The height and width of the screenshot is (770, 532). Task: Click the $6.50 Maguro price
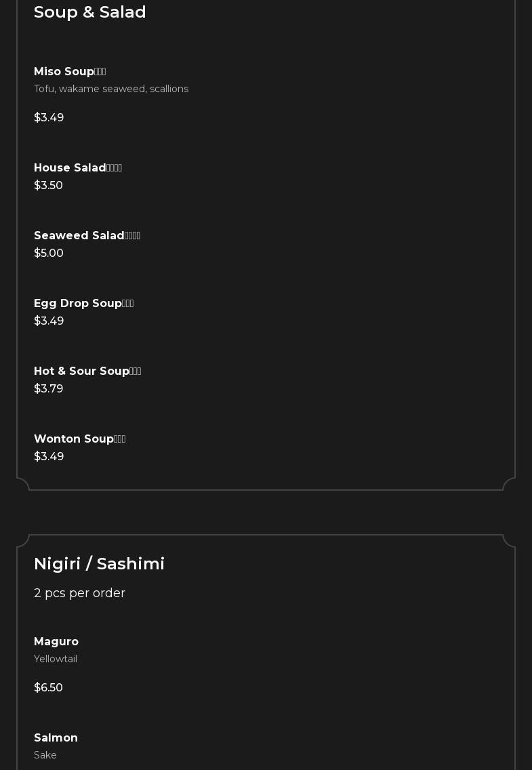pos(48,688)
